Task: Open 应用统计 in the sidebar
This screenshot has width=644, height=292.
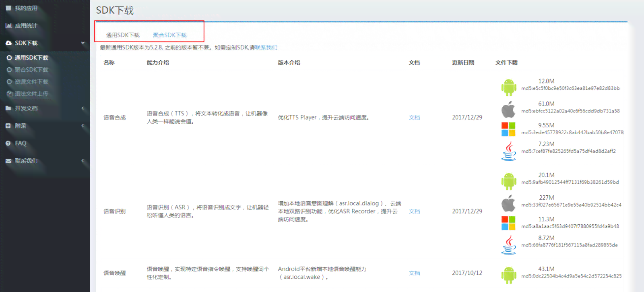Action: point(26,26)
